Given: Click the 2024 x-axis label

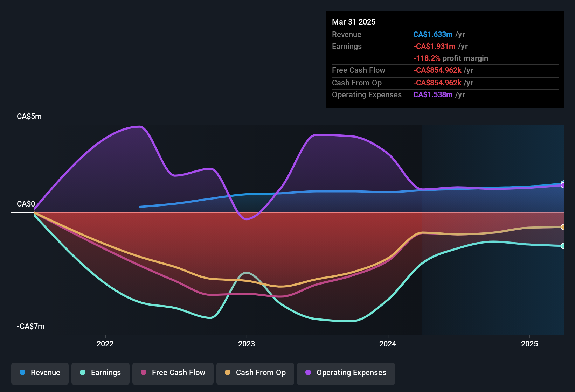Looking at the screenshot, I should pos(388,344).
